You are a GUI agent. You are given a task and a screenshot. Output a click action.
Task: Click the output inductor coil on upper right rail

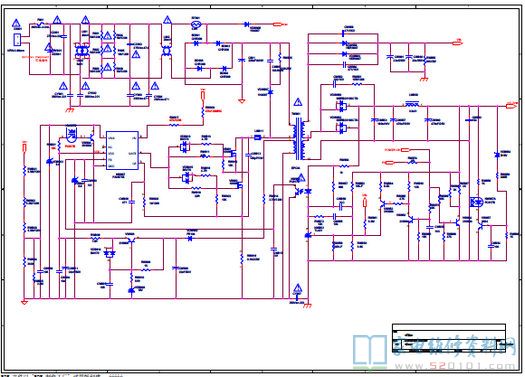[x=412, y=104]
